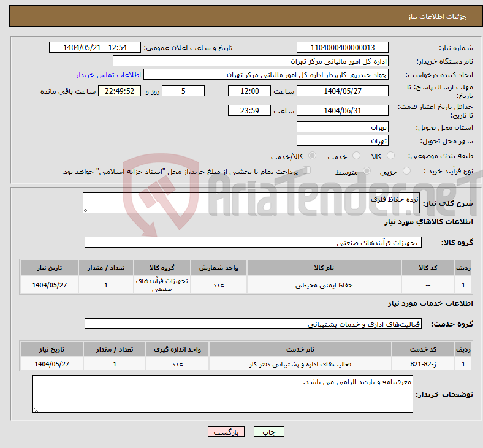Click the services table header کد خدمت
This screenshot has height=448, width=483.
tap(424, 349)
